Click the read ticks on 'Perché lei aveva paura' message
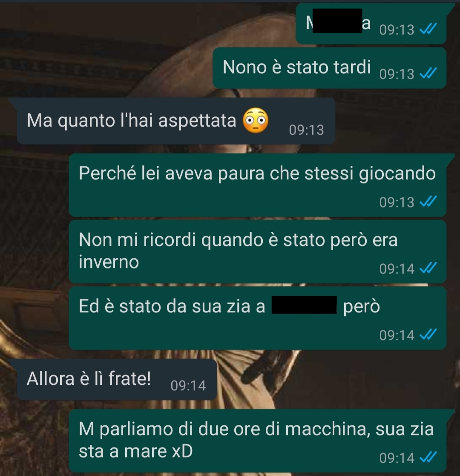The height and width of the screenshot is (476, 460). (428, 202)
